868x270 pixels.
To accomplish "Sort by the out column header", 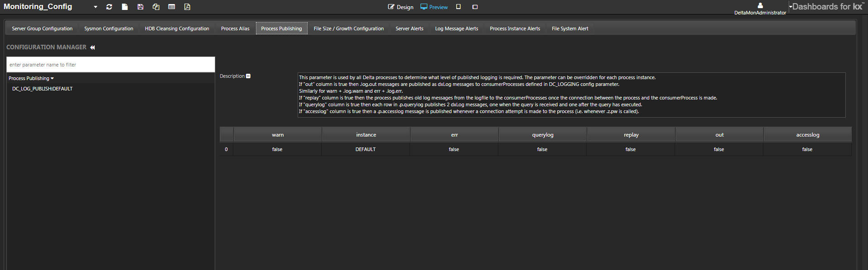I will point(719,135).
